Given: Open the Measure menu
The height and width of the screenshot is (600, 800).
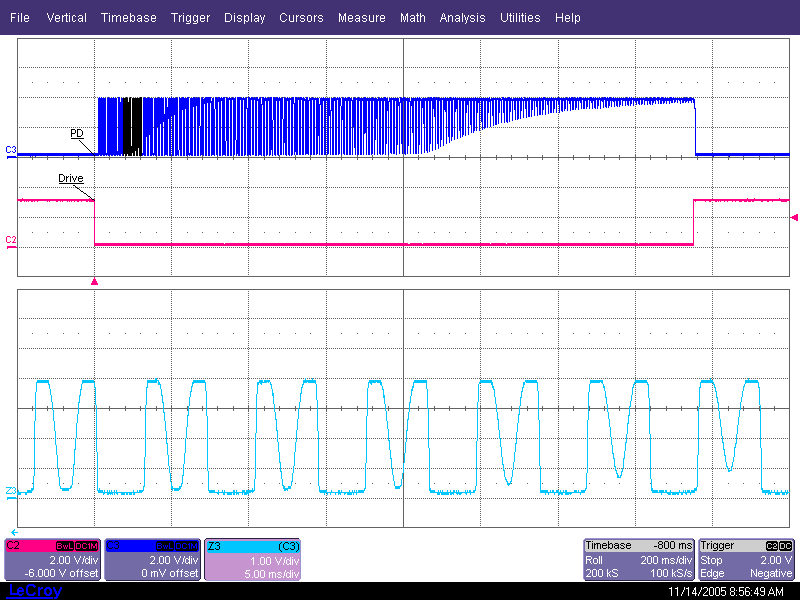Looking at the screenshot, I should [362, 18].
